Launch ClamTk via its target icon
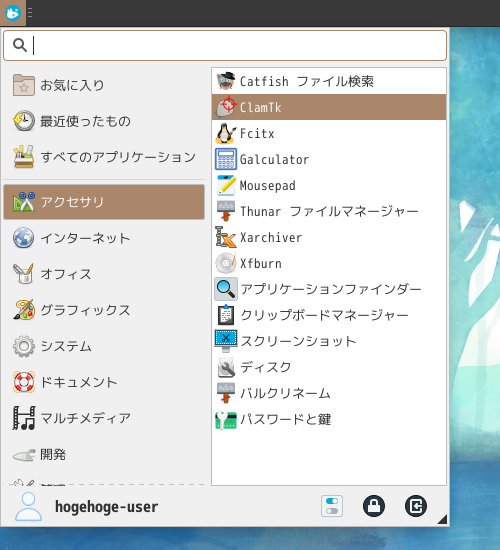Screen dimensions: 500x550 coord(226,107)
